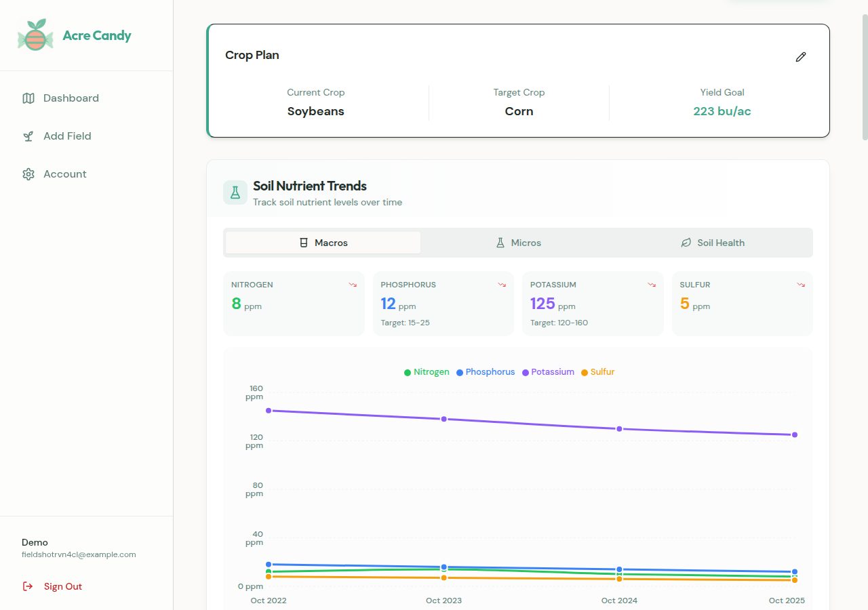Click the flask icon on the Micros tab
The width and height of the screenshot is (868, 610).
pyautogui.click(x=500, y=243)
